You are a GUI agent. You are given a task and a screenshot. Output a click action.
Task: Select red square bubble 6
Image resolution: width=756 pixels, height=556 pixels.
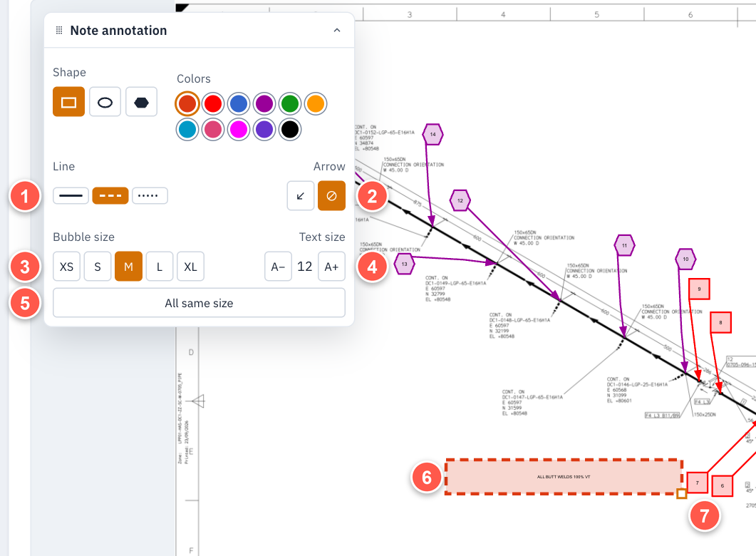point(723,485)
